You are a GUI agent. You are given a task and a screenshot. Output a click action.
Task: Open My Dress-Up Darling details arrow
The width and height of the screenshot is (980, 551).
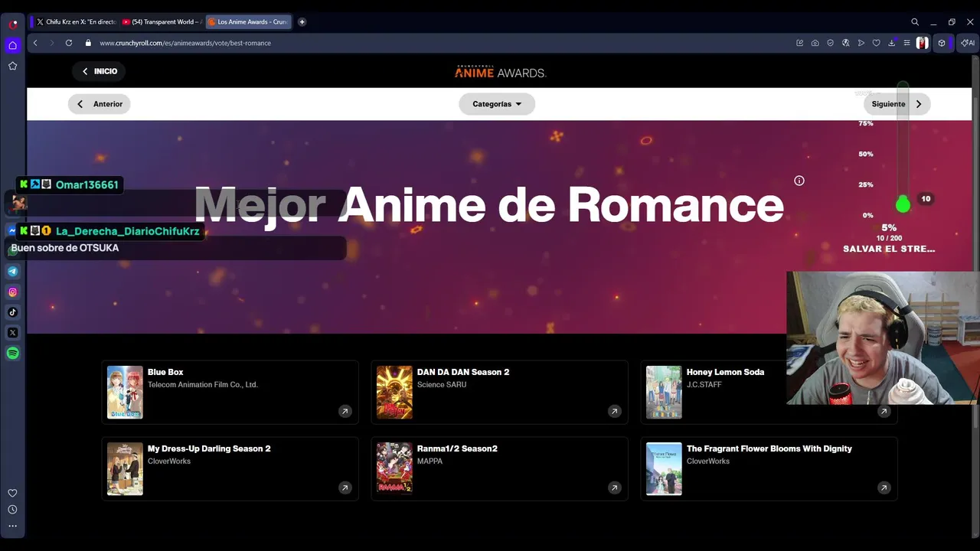(345, 487)
